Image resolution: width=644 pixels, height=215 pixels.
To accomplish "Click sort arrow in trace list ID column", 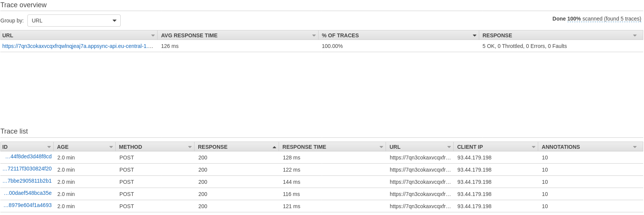I will (49, 147).
